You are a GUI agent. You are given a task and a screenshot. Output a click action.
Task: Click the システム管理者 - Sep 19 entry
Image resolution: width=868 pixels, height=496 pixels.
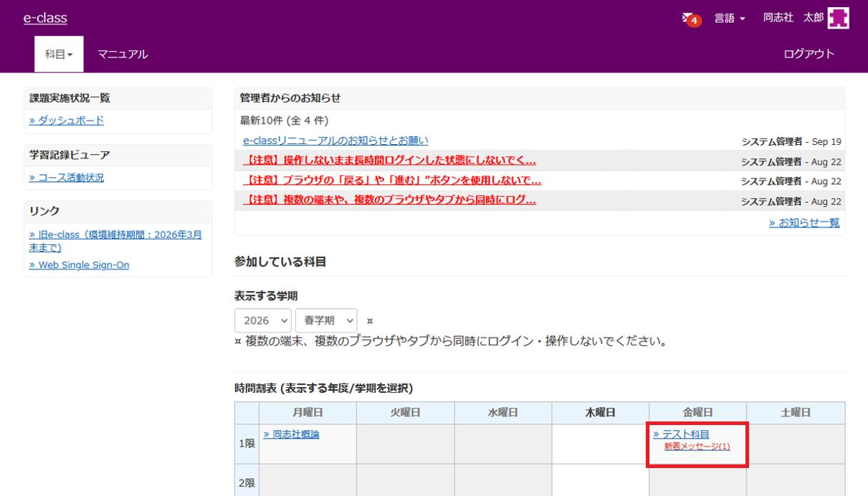[x=791, y=142]
